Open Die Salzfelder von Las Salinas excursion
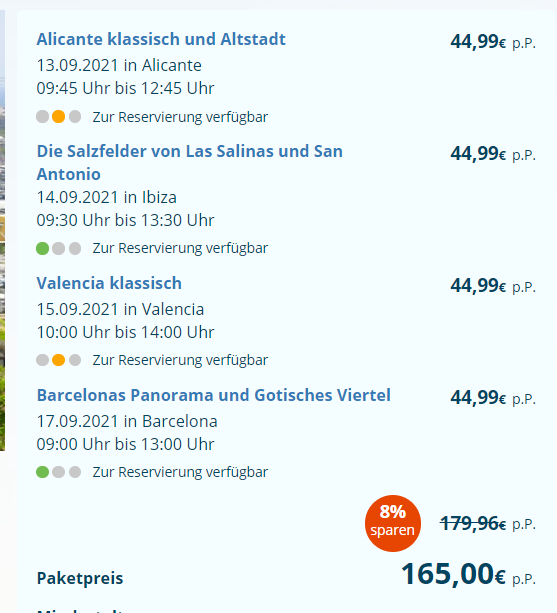Screen dimensions: 557x613 tap(190, 163)
